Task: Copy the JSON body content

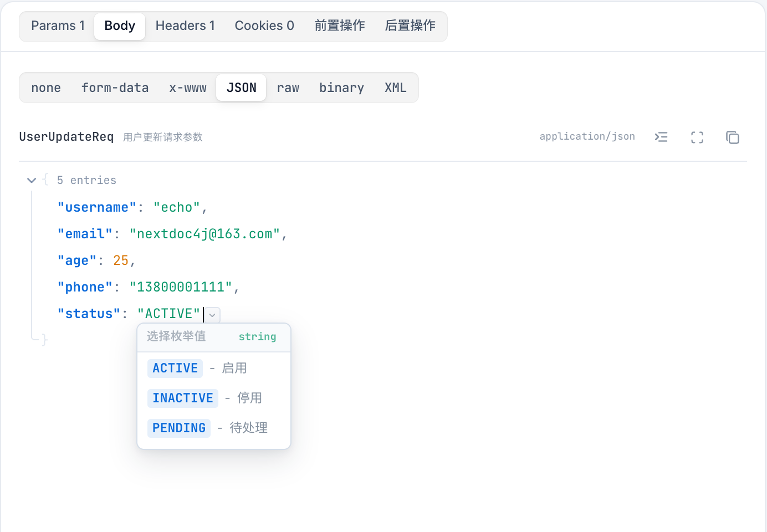Action: [733, 137]
